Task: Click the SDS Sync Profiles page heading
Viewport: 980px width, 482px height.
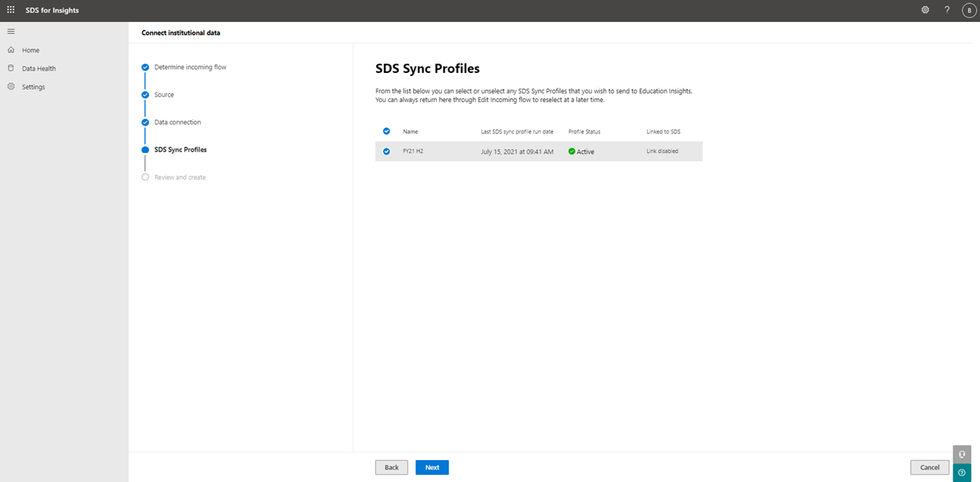Action: pos(427,68)
